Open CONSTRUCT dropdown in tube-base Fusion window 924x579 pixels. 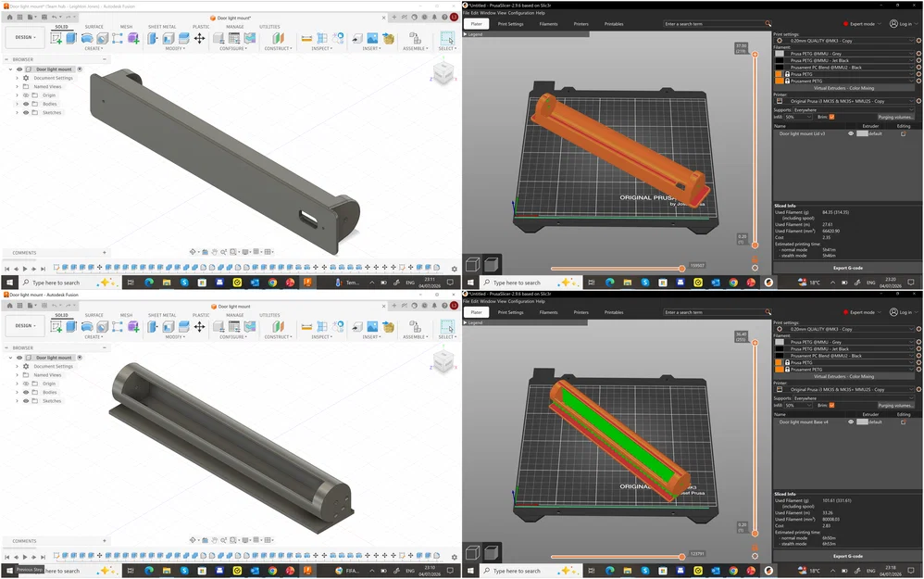tap(278, 337)
